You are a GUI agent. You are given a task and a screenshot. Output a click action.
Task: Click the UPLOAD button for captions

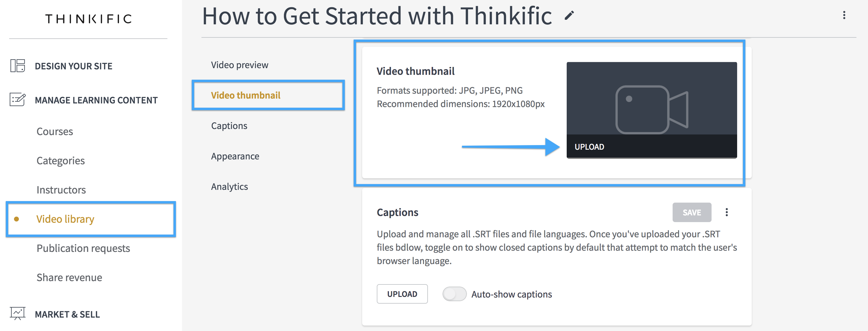tap(402, 294)
